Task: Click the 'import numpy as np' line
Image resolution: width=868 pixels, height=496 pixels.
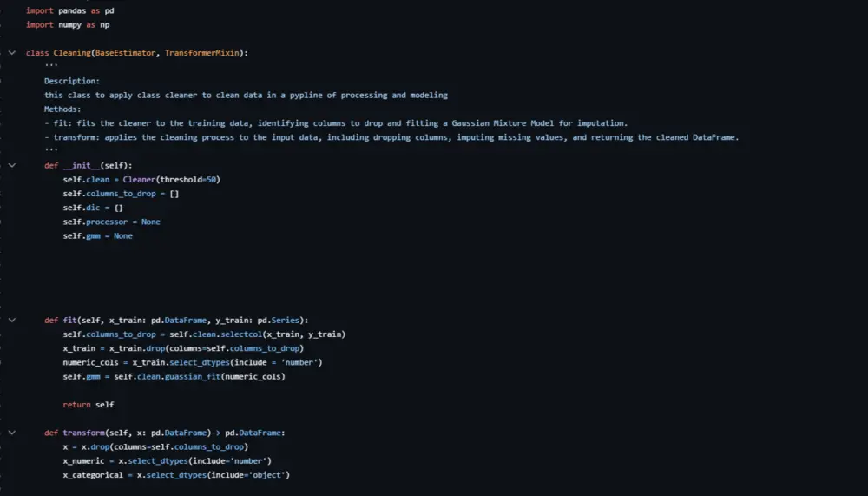Action: pyautogui.click(x=68, y=24)
